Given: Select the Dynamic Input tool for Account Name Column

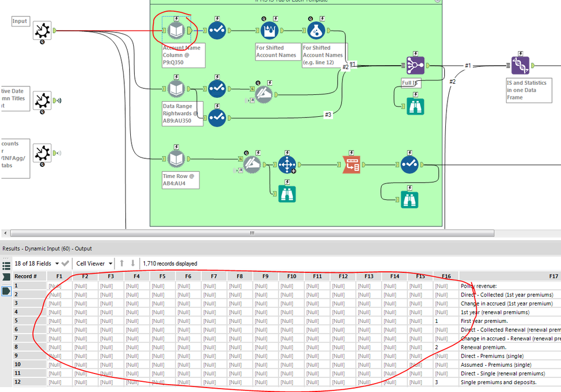Looking at the screenshot, I should tap(176, 30).
